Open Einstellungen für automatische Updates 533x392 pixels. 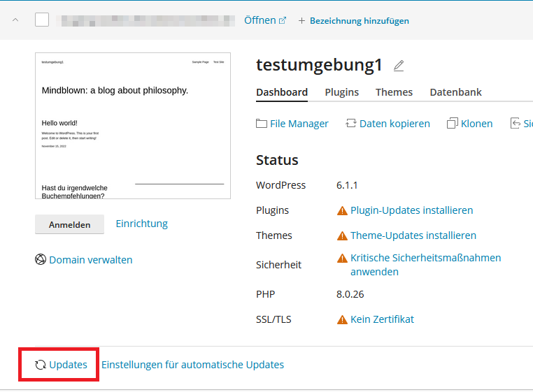pyautogui.click(x=192, y=365)
